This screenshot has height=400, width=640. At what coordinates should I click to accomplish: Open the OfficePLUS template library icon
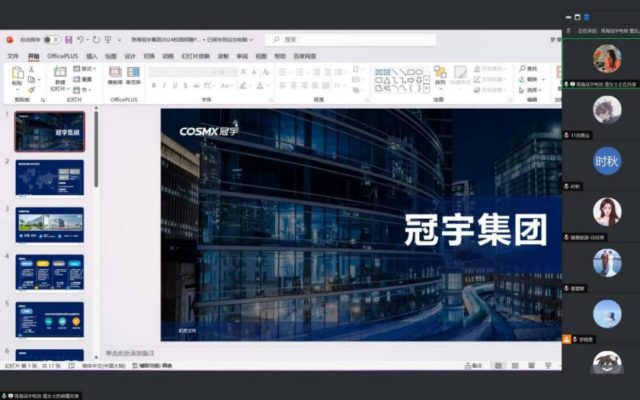tap(115, 76)
